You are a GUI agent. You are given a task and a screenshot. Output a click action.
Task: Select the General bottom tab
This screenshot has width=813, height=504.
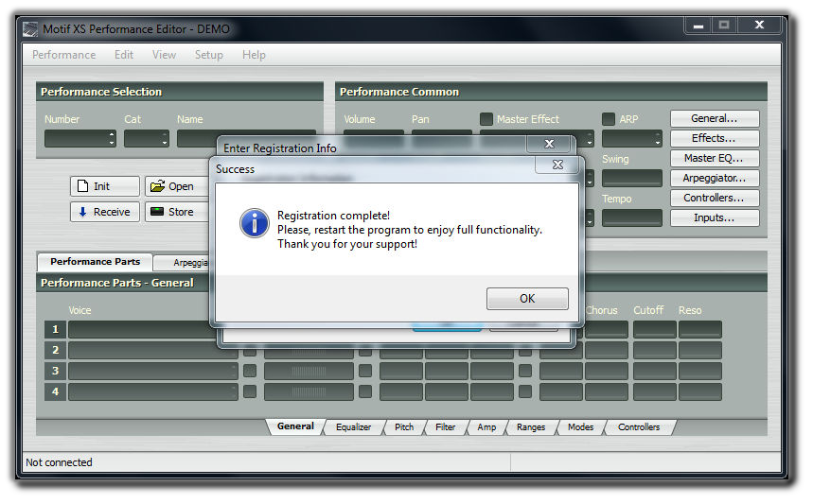pos(295,426)
